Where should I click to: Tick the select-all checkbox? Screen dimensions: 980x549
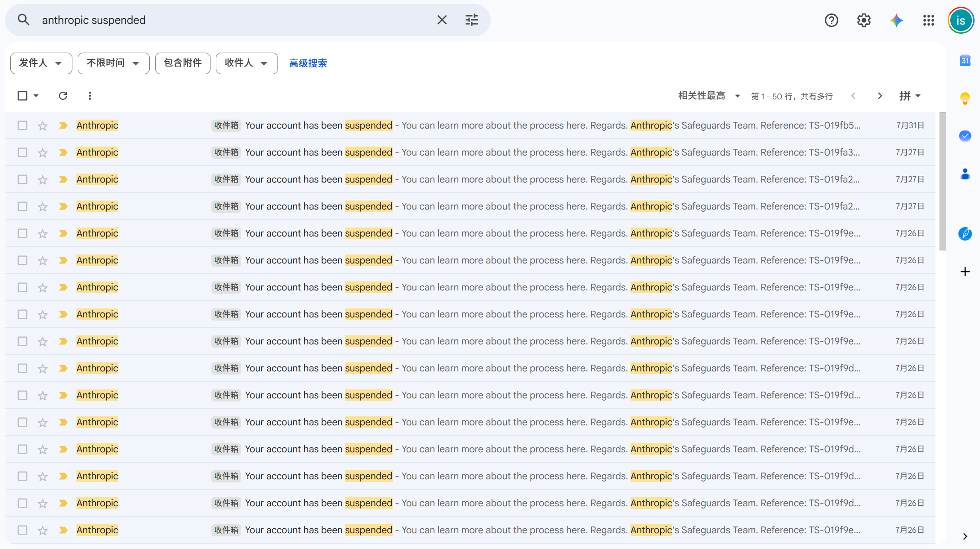(22, 96)
